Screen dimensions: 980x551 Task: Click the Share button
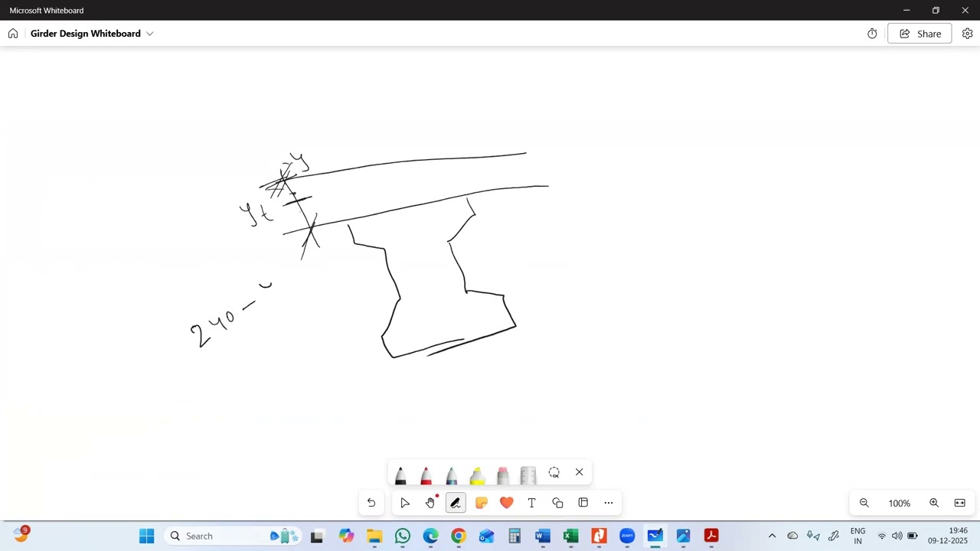(920, 34)
